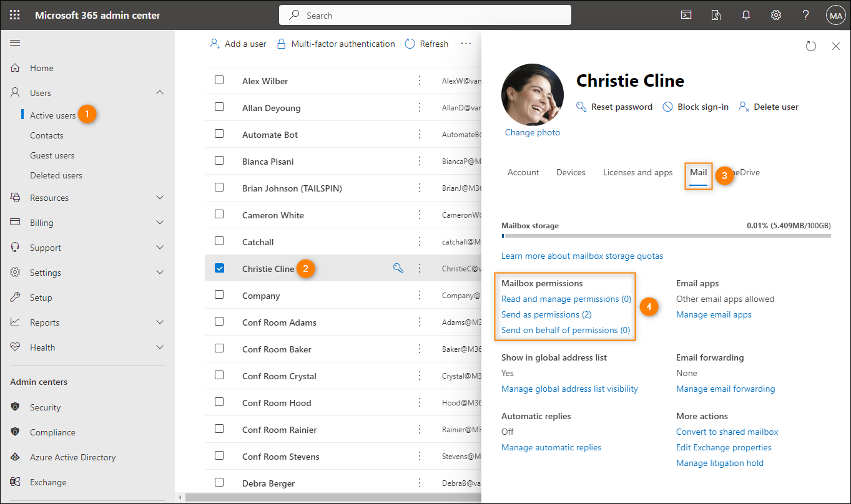Click Christie Cline's profile photo

[533, 94]
